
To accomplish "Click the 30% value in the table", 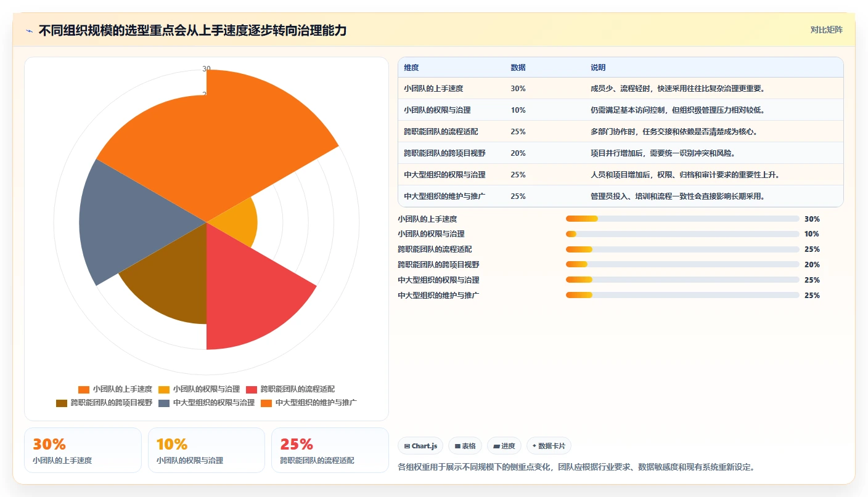I will tap(518, 89).
